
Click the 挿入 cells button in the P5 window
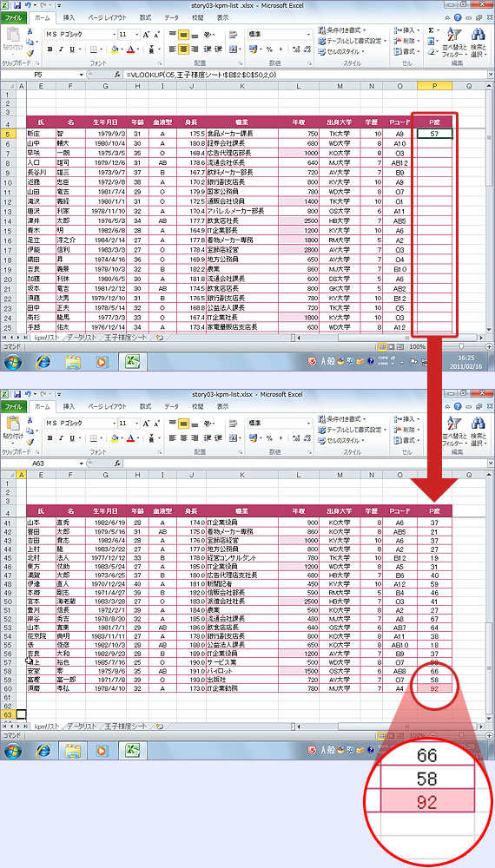(x=406, y=30)
